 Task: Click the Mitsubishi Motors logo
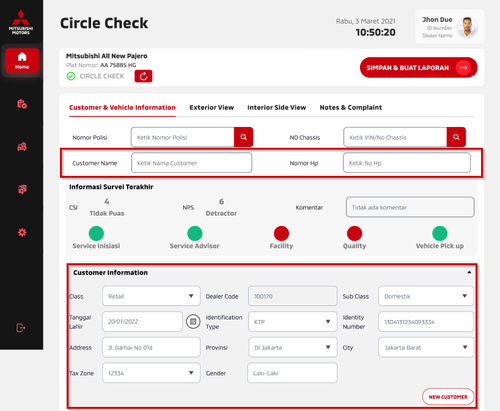tap(21, 22)
